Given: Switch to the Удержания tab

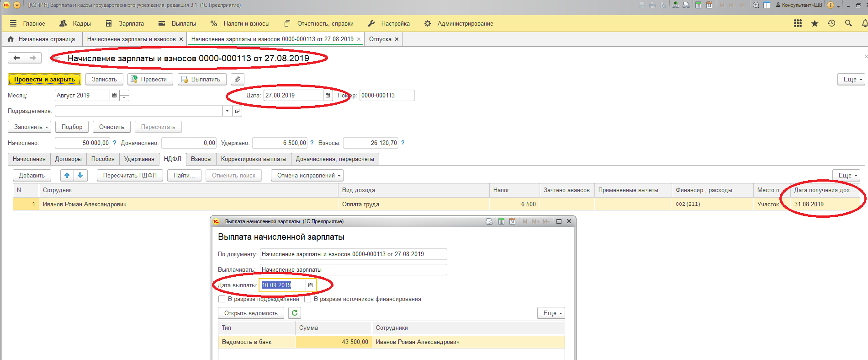Looking at the screenshot, I should [x=139, y=159].
